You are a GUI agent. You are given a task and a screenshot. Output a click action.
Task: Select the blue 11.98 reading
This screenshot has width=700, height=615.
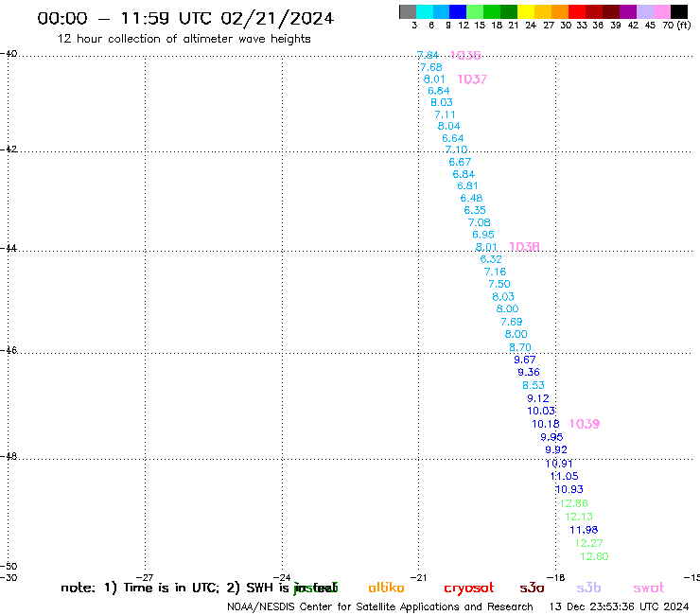(584, 530)
